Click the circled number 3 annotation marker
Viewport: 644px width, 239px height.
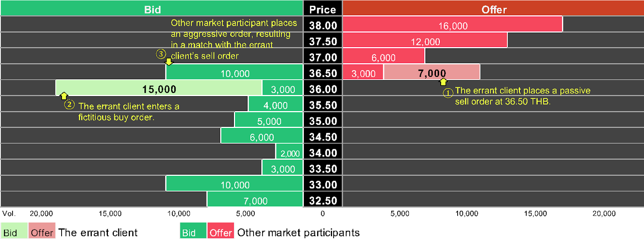point(161,54)
